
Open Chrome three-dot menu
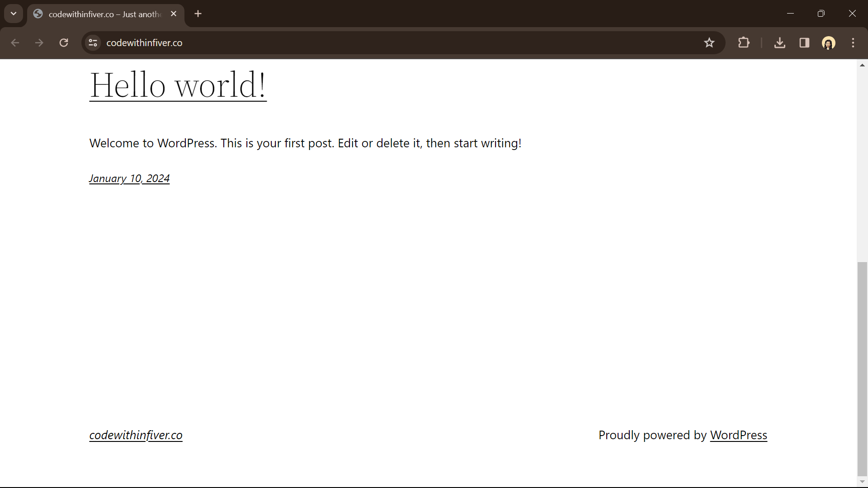pyautogui.click(x=853, y=43)
